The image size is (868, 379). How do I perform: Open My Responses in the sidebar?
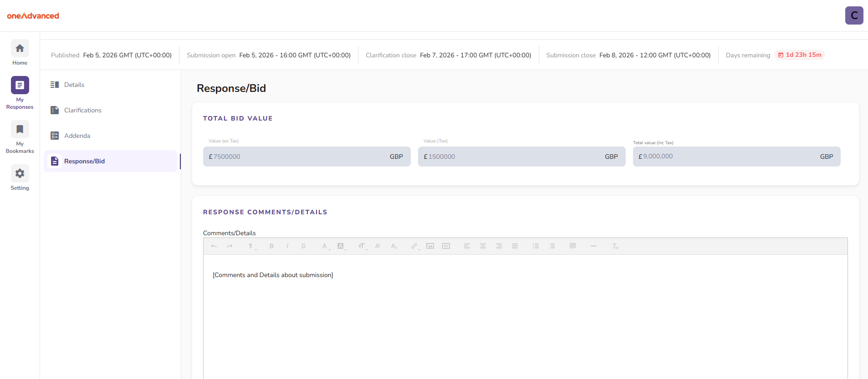(20, 93)
